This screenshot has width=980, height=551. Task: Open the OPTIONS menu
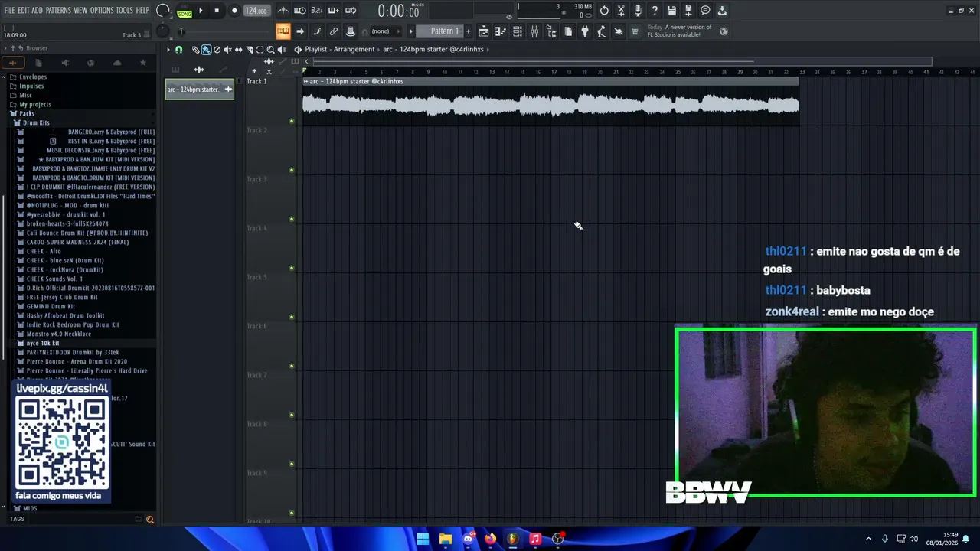click(102, 11)
